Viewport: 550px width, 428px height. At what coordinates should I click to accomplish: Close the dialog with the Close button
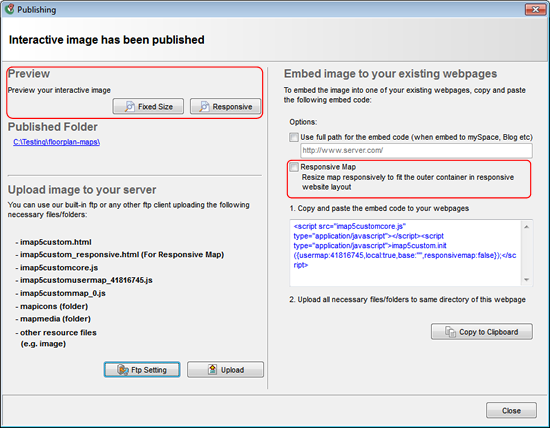(511, 410)
